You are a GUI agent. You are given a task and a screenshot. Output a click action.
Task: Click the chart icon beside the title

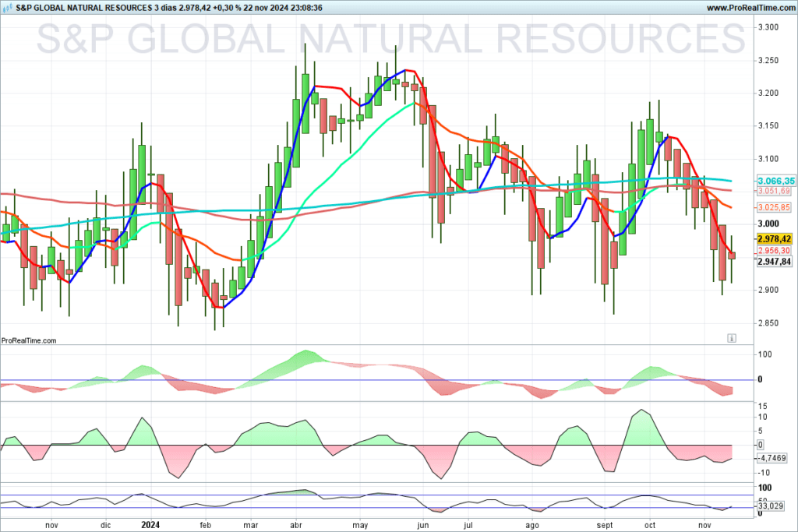pos(8,8)
